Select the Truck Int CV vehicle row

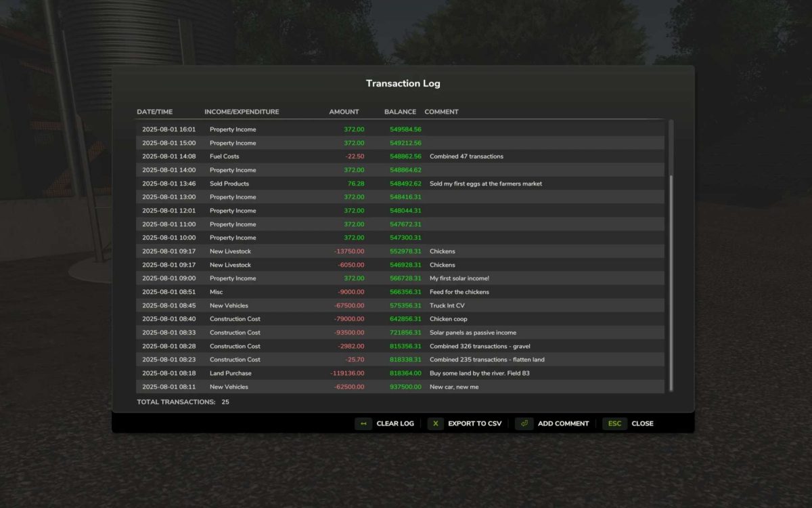coord(399,305)
